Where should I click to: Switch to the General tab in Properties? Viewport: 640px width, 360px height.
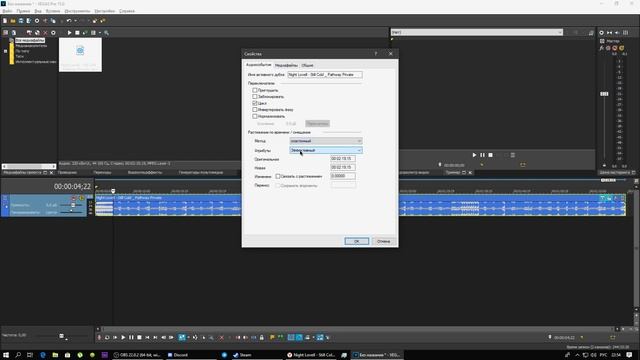click(x=307, y=65)
